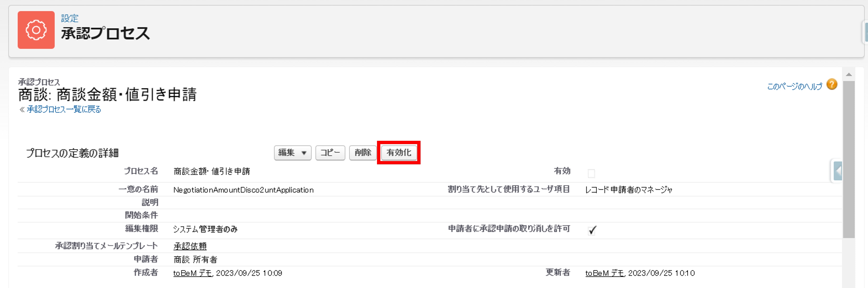Click the コピー button
Viewport: 868px width, 288px height.
[330, 153]
